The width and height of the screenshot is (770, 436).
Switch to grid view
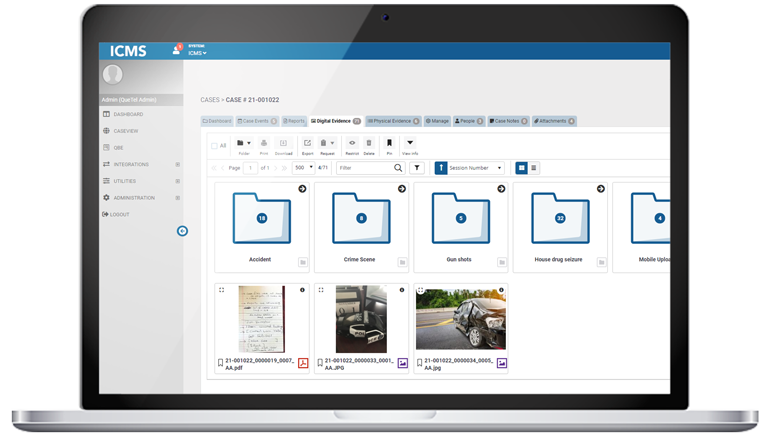(x=522, y=168)
